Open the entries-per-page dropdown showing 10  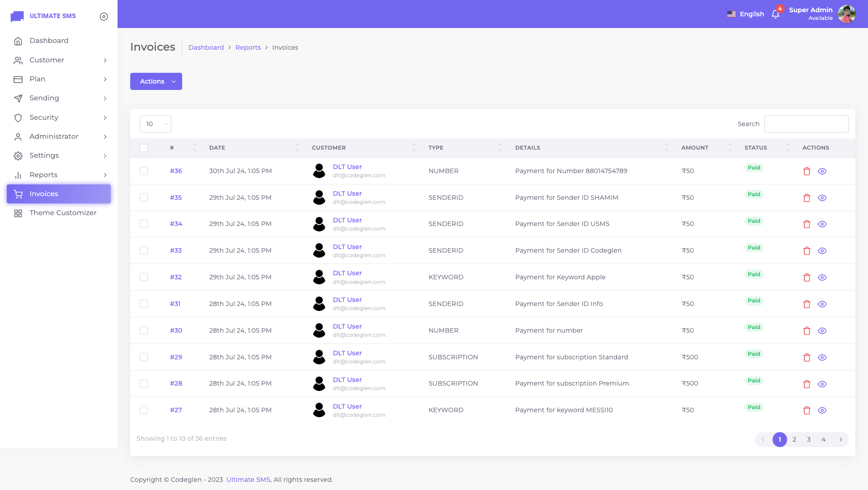155,124
